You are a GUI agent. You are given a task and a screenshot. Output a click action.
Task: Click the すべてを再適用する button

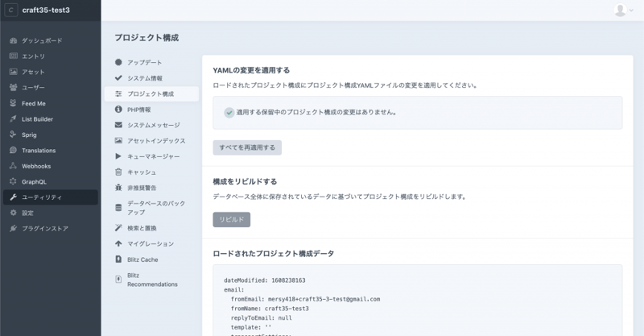(247, 148)
